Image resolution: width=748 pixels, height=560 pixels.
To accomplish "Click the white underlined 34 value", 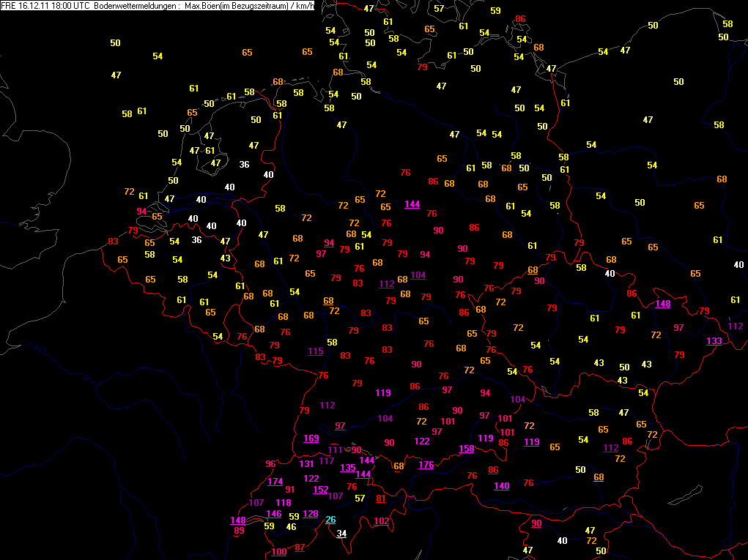I will 341,534.
